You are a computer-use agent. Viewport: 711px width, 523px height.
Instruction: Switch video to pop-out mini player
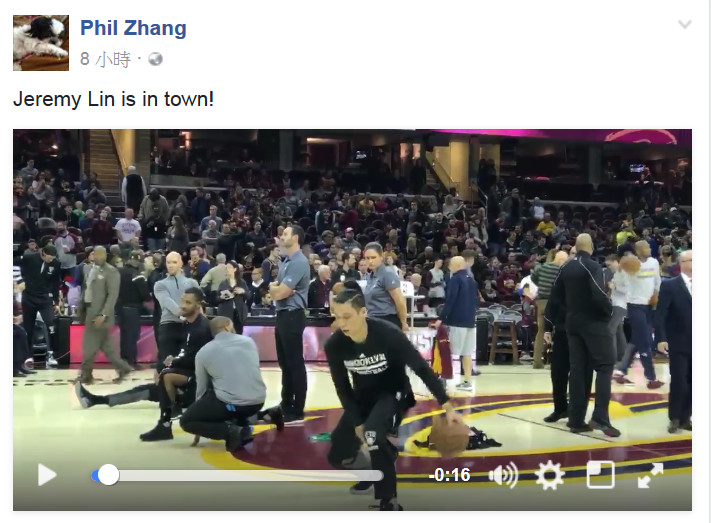(600, 475)
